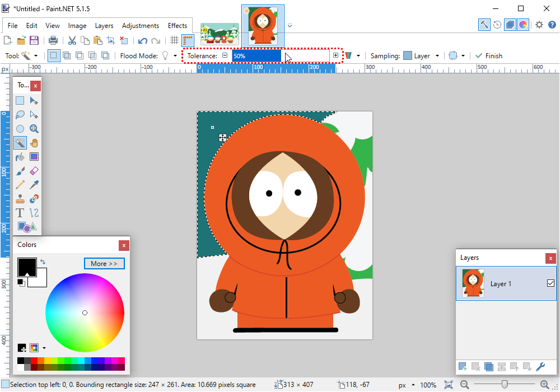Undo the last action
Screen dimensions: 560x392
pyautogui.click(x=142, y=40)
